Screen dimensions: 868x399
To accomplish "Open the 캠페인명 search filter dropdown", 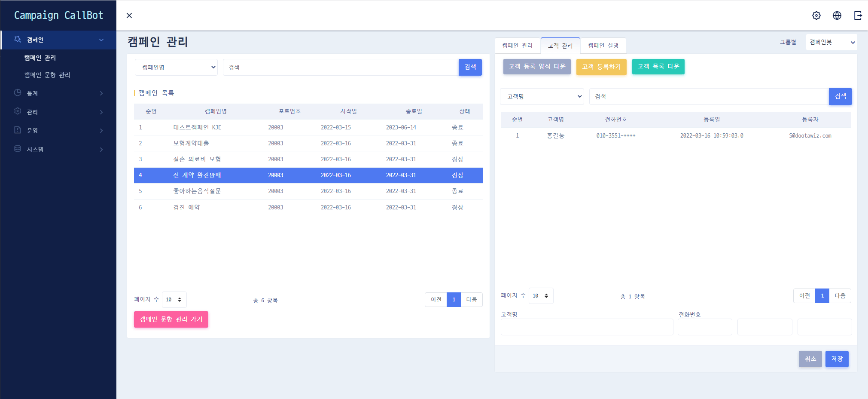I will coord(176,68).
